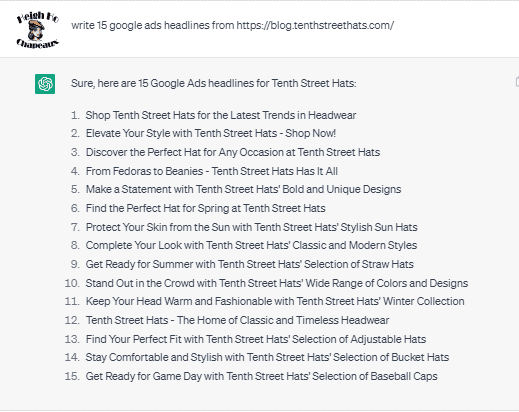Click the user avatar with hat logo

(38, 30)
